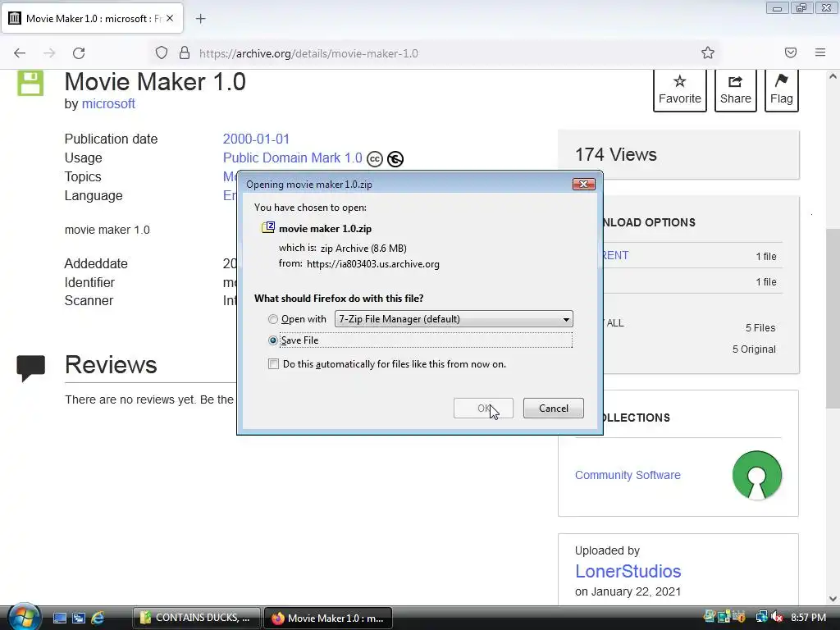This screenshot has height=630, width=840.
Task: Click the Community Software green logo
Action: coord(757,475)
